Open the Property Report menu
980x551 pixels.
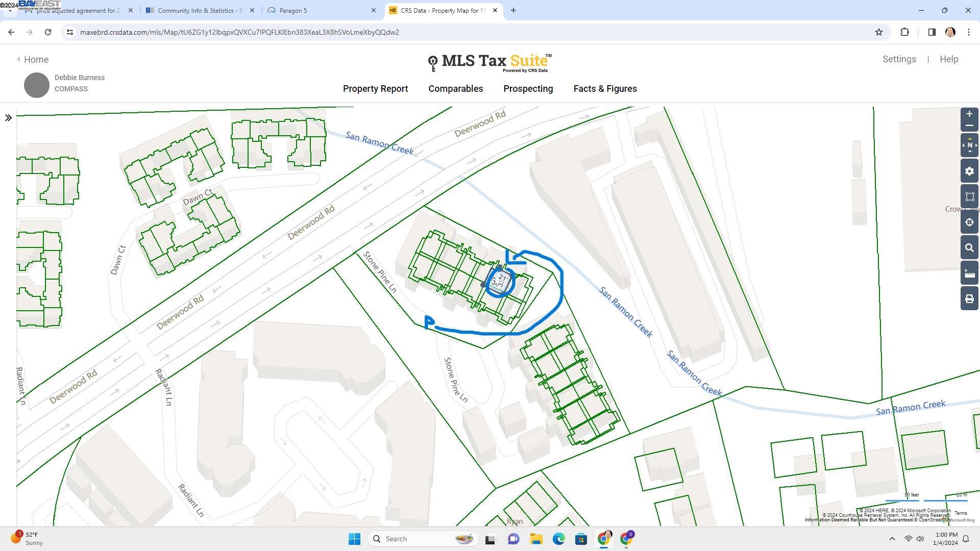click(x=375, y=89)
